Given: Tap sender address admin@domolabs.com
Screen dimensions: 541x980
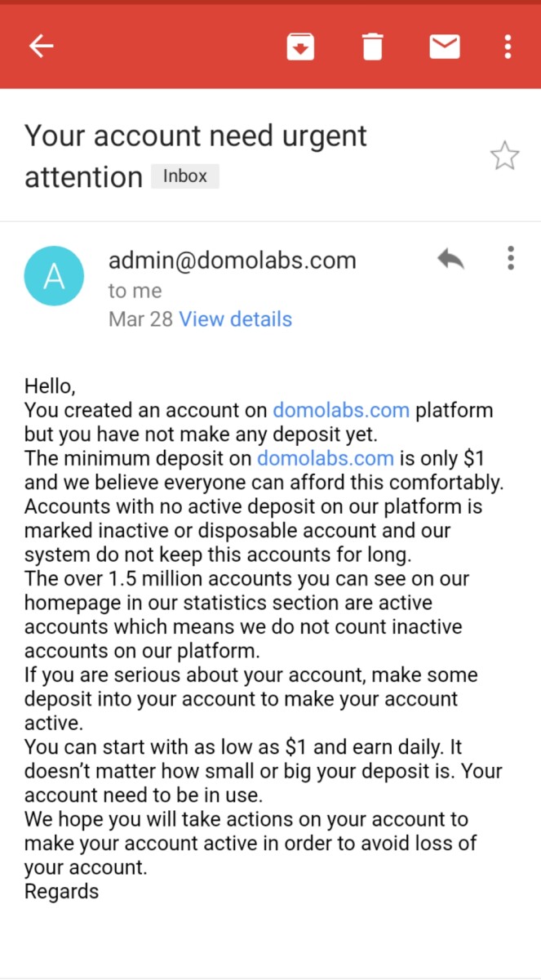Looking at the screenshot, I should [233, 261].
